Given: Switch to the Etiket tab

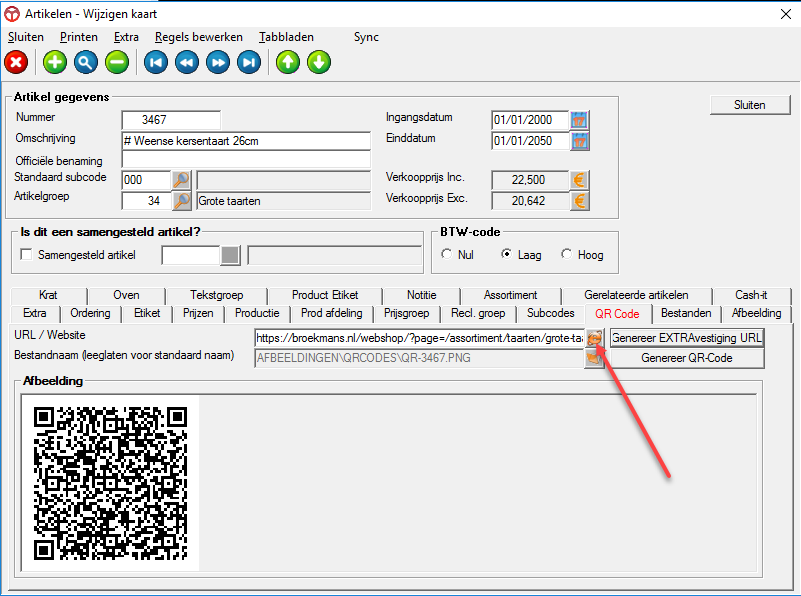Looking at the screenshot, I should pyautogui.click(x=147, y=314).
